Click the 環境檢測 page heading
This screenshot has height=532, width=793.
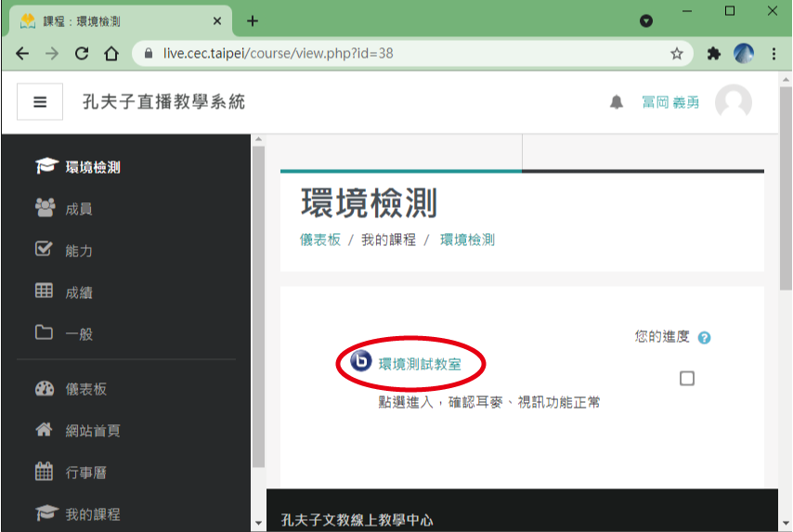[x=369, y=202]
